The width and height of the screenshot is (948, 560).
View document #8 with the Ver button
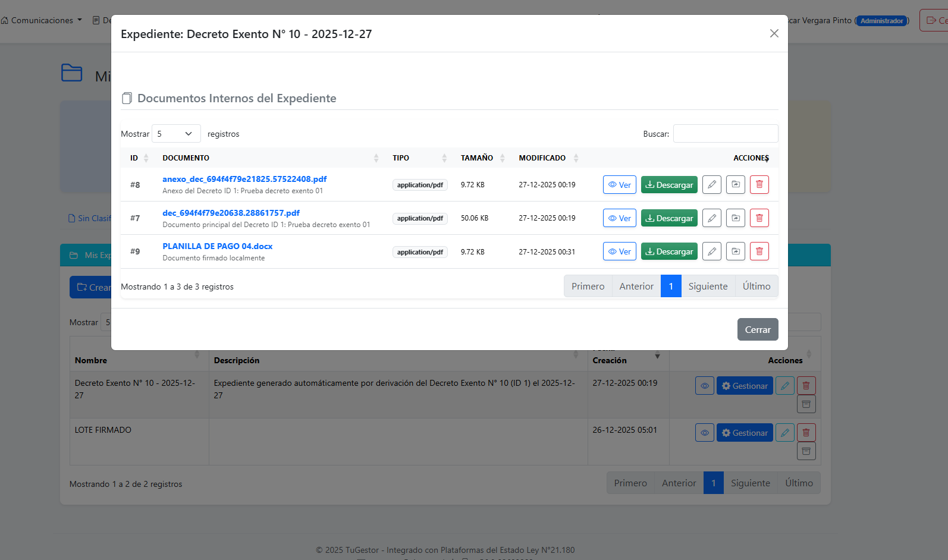[x=619, y=185]
